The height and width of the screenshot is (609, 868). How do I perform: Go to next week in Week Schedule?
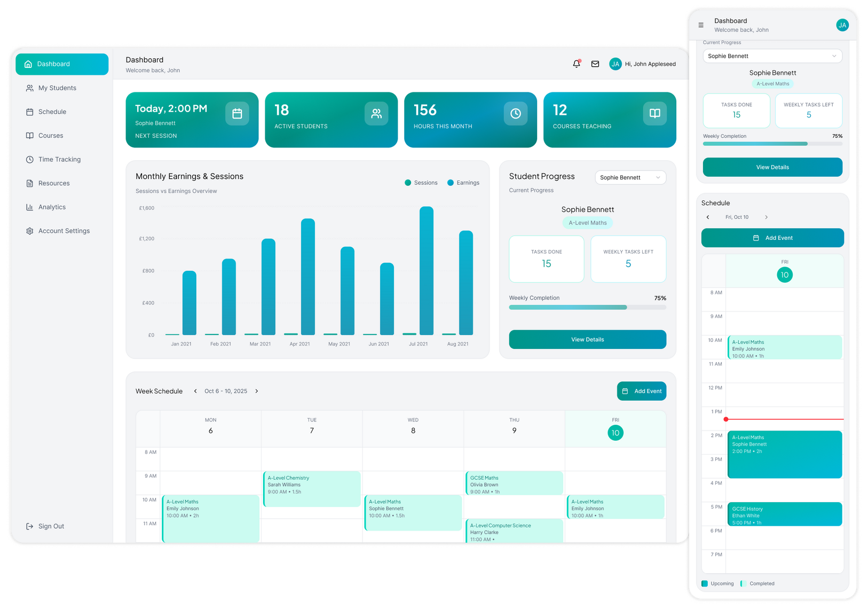pyautogui.click(x=257, y=391)
